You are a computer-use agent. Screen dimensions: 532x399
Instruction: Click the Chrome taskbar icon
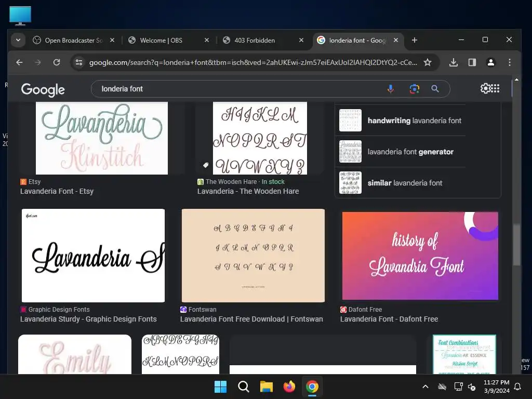(x=312, y=387)
